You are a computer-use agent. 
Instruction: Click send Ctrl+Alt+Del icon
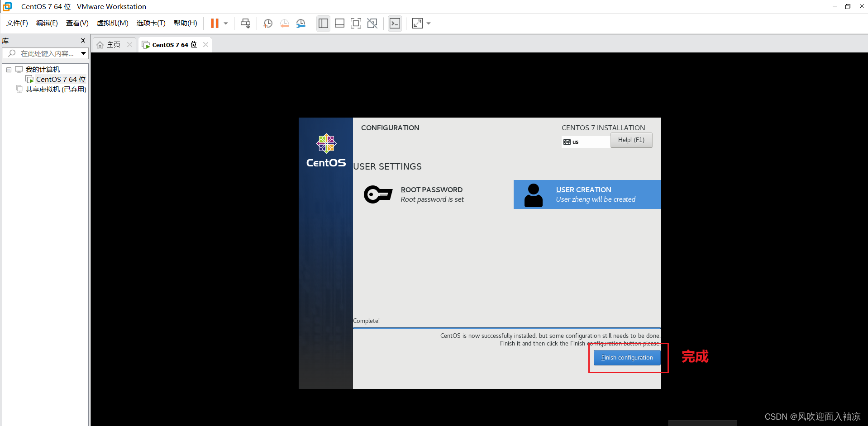click(246, 24)
